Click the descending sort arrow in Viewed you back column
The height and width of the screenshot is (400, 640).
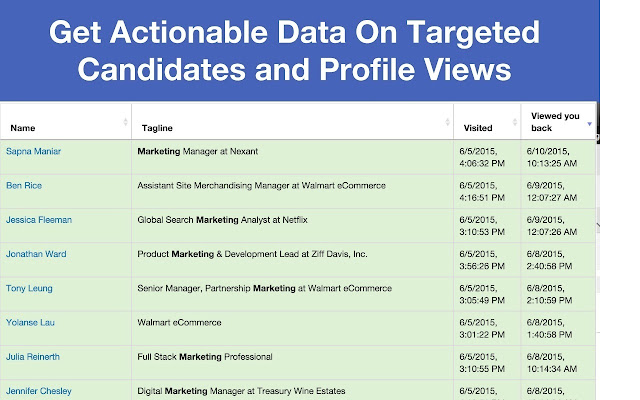(589, 123)
